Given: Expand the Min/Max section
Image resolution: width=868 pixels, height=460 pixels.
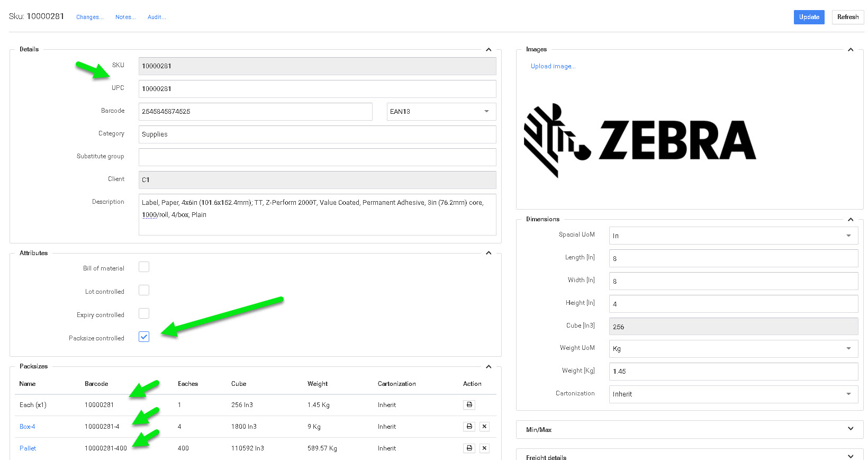Looking at the screenshot, I should pos(851,429).
